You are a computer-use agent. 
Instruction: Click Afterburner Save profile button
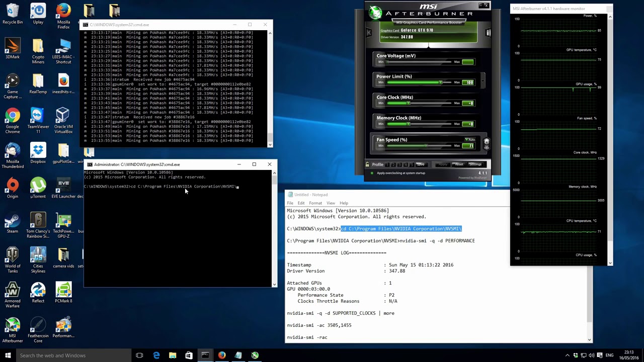pos(421,164)
